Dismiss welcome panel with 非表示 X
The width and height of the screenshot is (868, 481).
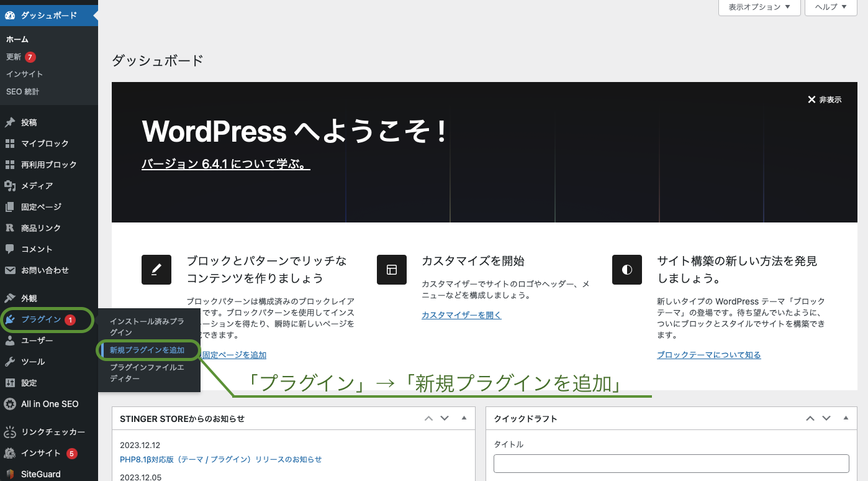point(825,99)
